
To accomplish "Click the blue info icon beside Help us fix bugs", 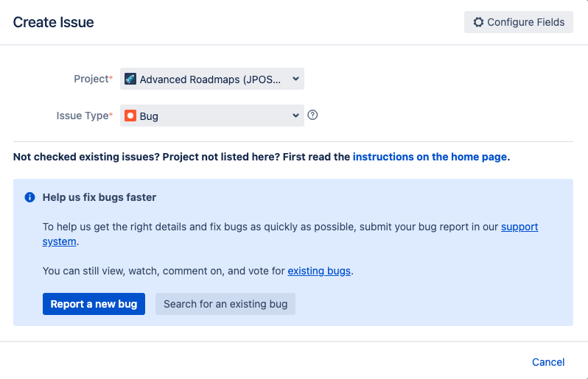I will (x=29, y=197).
